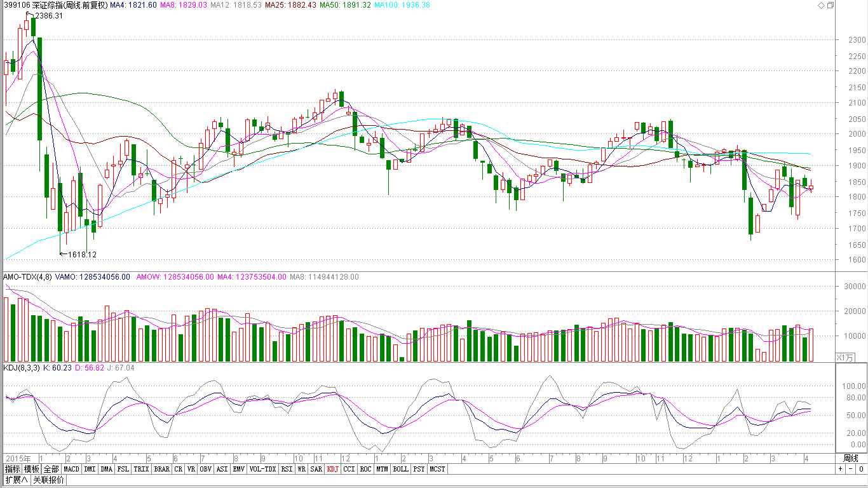
Task: Zoom in chart with plus button
Action: point(840,469)
